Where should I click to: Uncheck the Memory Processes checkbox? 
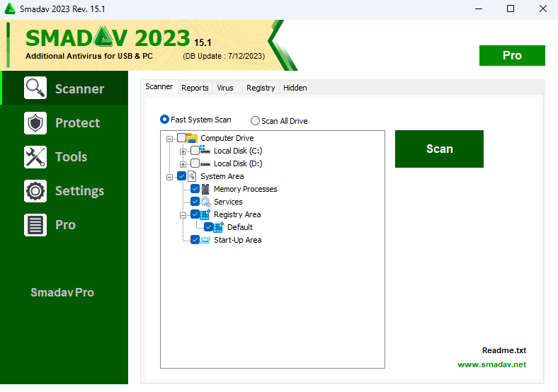195,189
